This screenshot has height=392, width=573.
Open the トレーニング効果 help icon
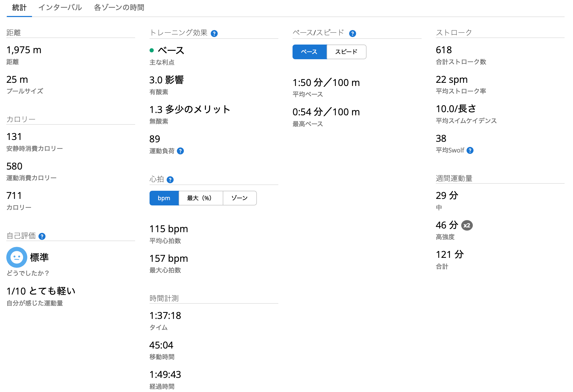(215, 33)
